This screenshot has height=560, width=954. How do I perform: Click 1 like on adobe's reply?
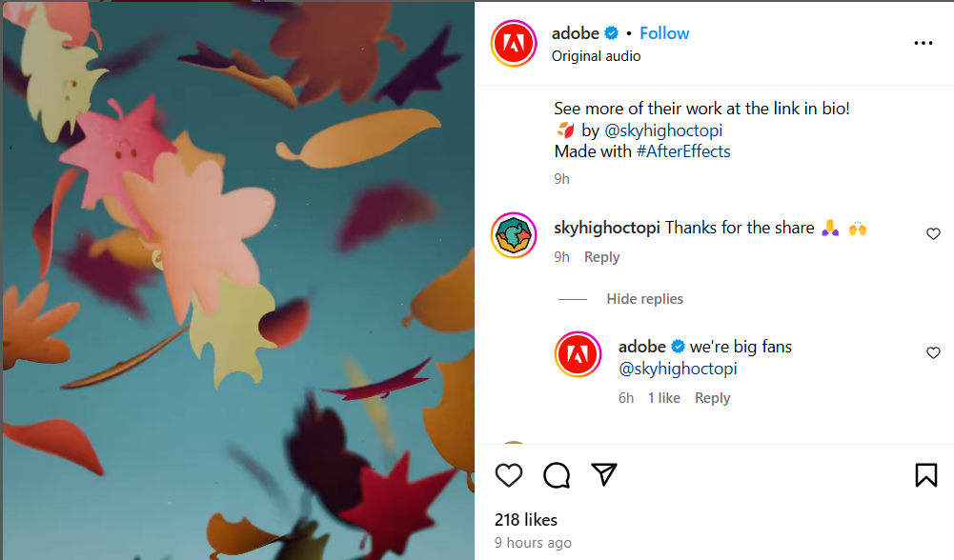[663, 397]
